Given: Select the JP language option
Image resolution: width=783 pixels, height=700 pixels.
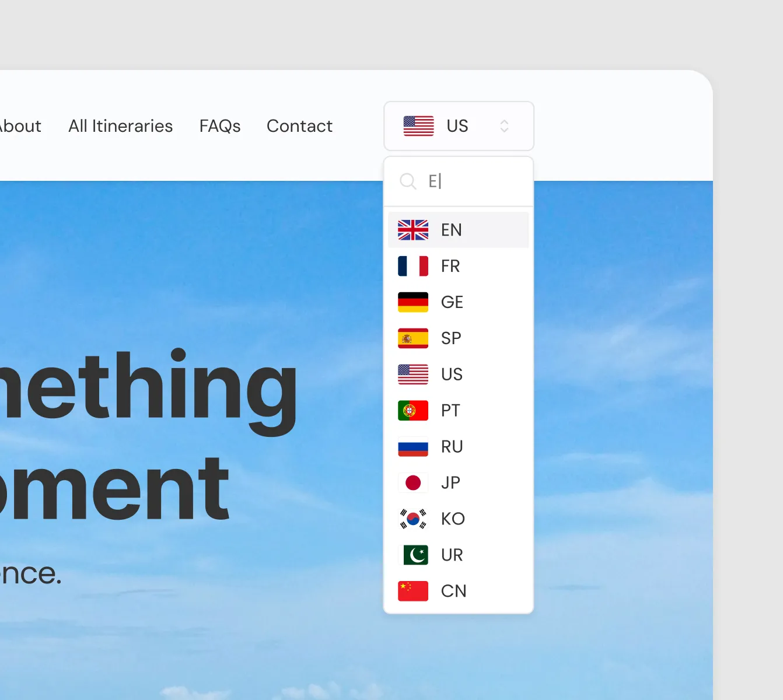Looking at the screenshot, I should pos(459,483).
